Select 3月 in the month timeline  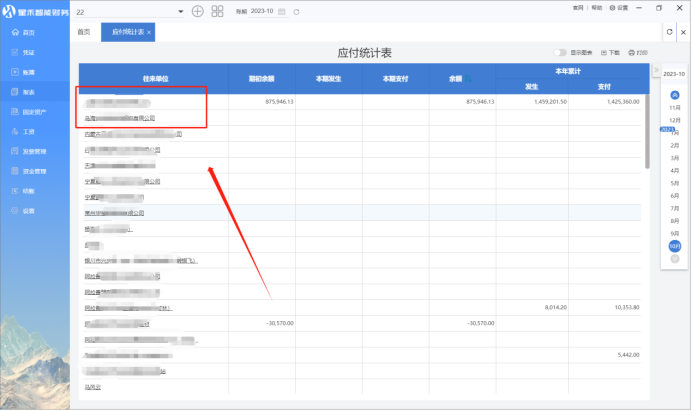(675, 158)
